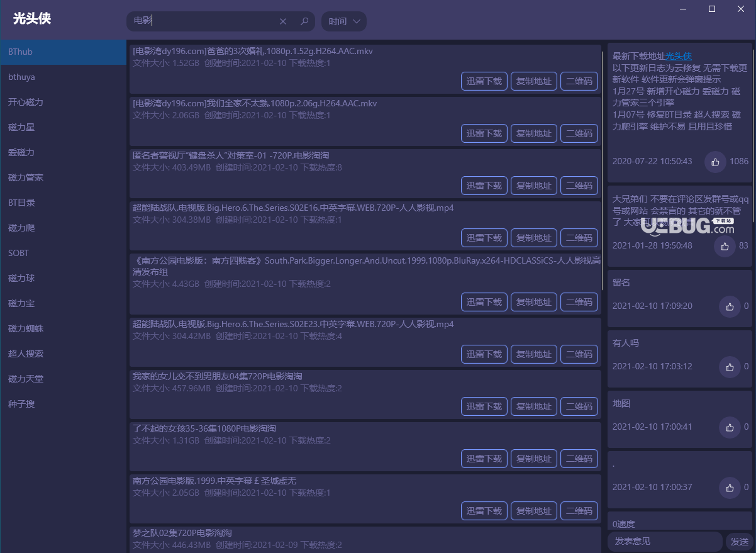Viewport: 756px width, 553px height.
Task: Click 迅雷下载 for South Park 1080p result
Action: (484, 302)
